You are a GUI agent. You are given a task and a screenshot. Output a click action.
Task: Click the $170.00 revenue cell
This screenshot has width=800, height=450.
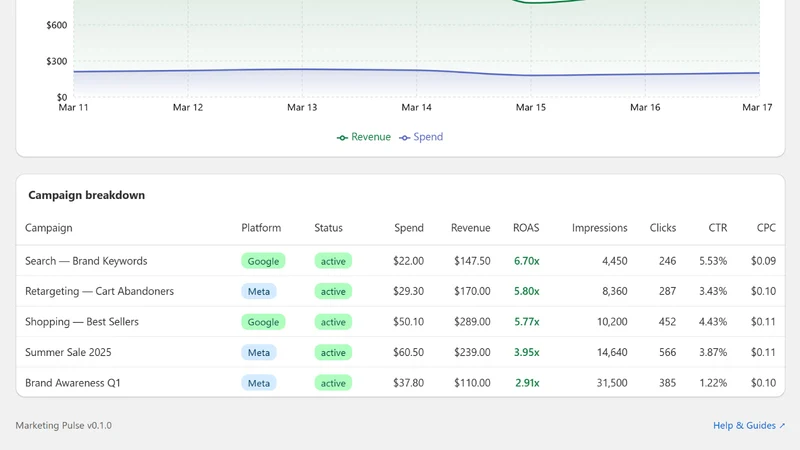tap(472, 291)
